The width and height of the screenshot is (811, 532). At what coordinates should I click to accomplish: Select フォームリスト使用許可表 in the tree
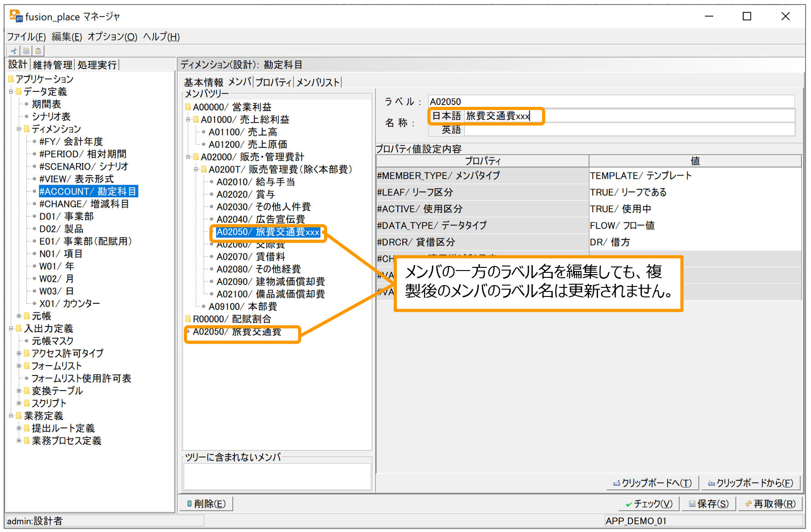81,378
